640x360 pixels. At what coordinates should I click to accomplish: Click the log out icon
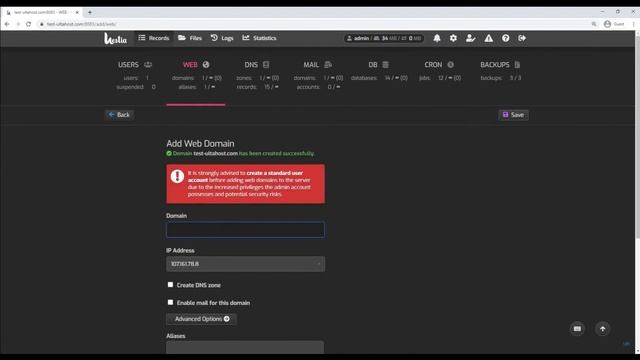[522, 38]
